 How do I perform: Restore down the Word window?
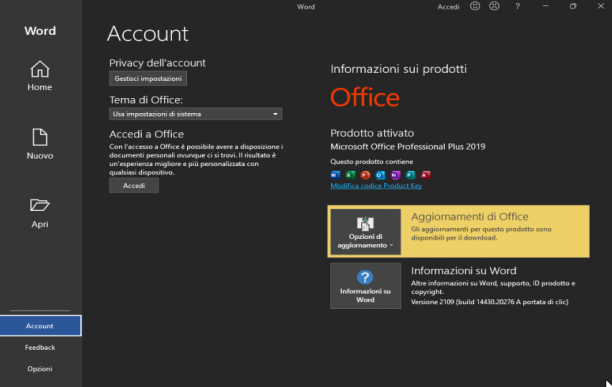(573, 6)
